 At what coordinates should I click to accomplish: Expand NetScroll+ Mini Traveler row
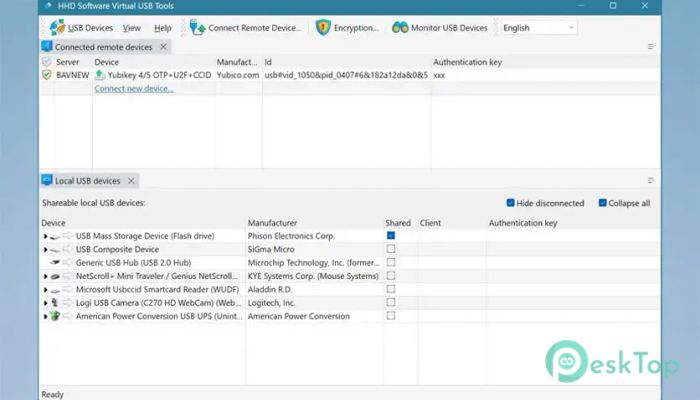(x=45, y=276)
